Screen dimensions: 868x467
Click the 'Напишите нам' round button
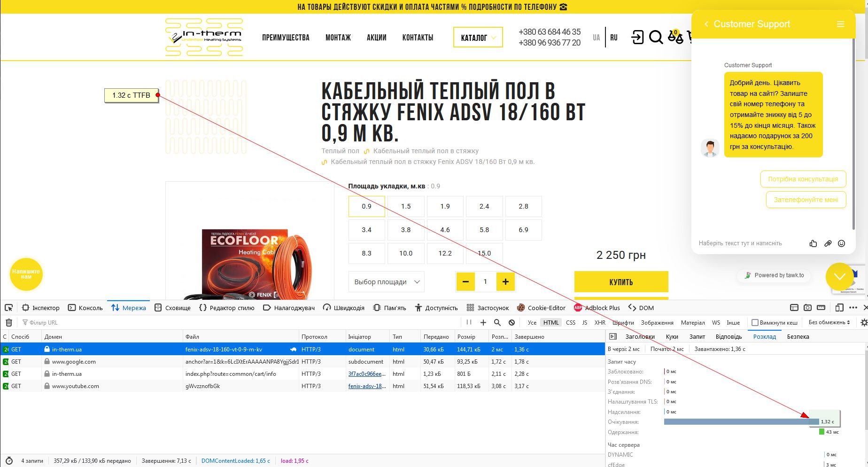point(26,274)
